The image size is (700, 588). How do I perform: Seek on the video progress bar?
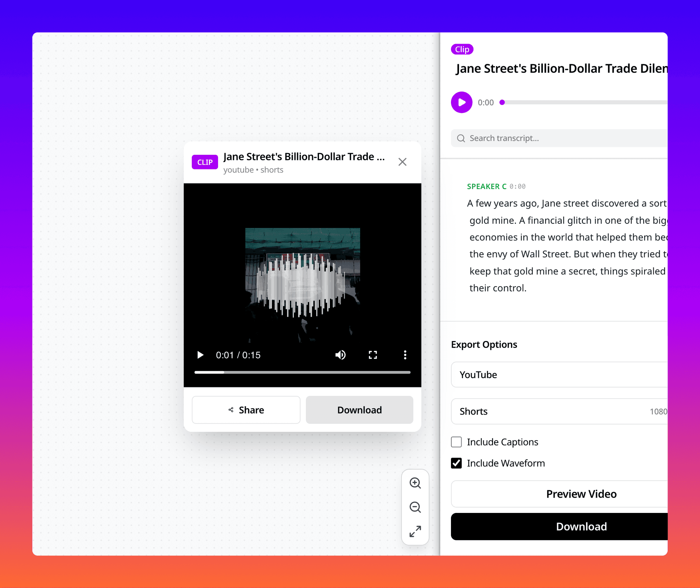[x=303, y=372]
